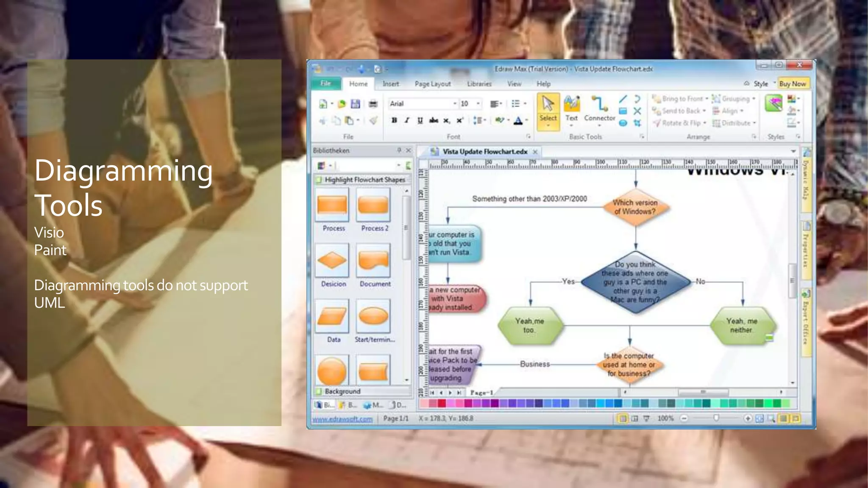Click the crop tool icon
Viewport: 868px width, 488px height.
(637, 123)
